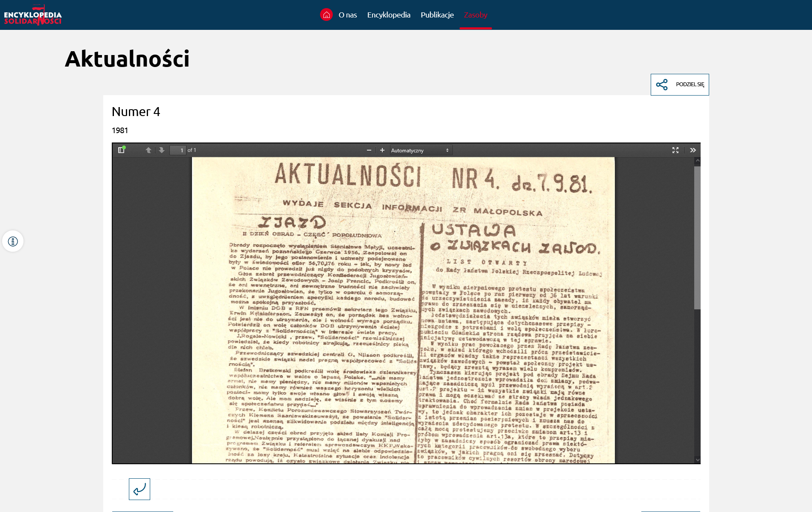Open the Automatyczny zoom dropdown
The height and width of the screenshot is (512, 812).
pyautogui.click(x=420, y=150)
